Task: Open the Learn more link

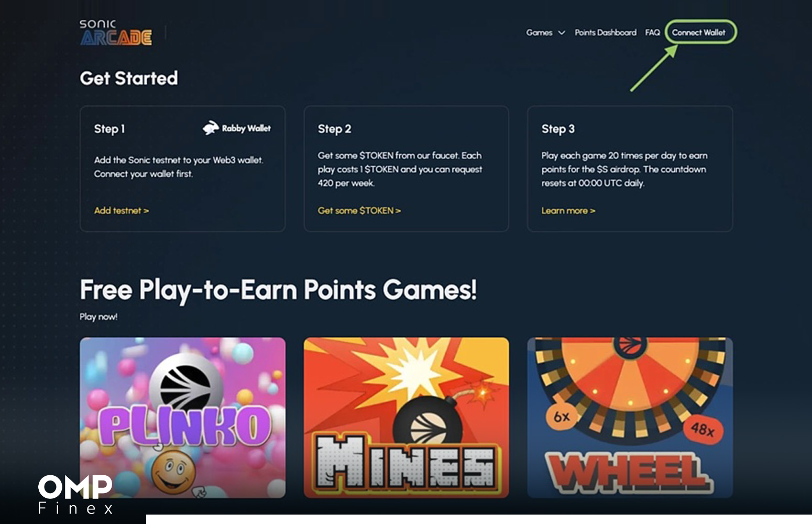Action: 568,211
